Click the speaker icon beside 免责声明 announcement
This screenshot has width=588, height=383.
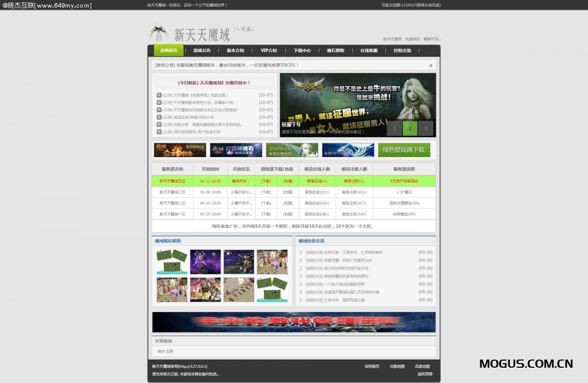[x=159, y=95]
